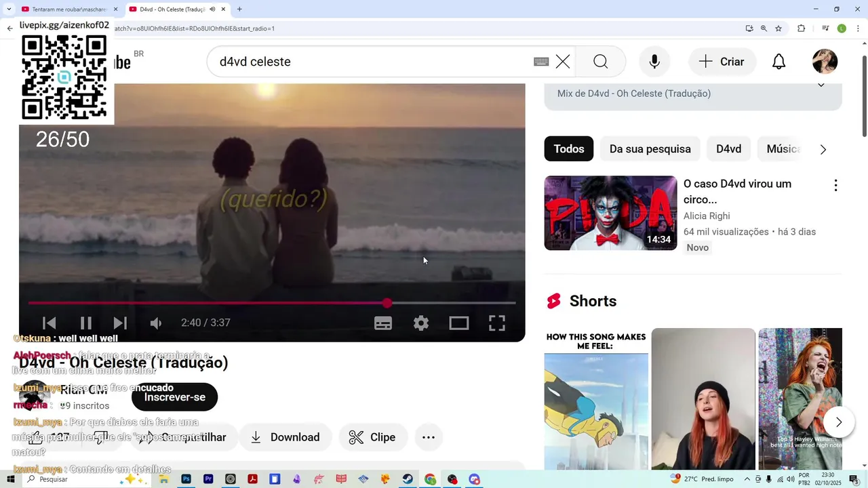Viewport: 868px width, 488px height.
Task: Open the Chrome profile 'L' avatar
Action: pos(842,28)
